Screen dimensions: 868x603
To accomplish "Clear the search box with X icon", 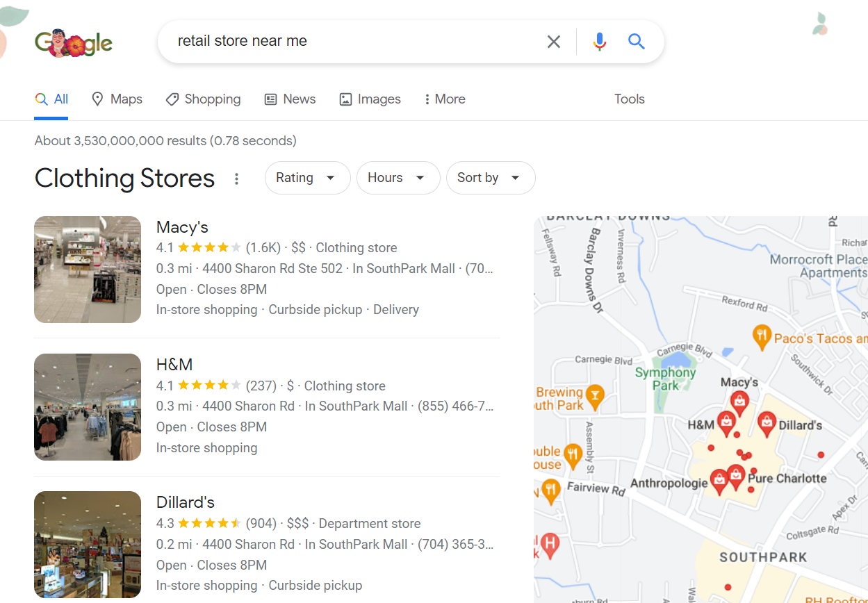I will pos(554,42).
